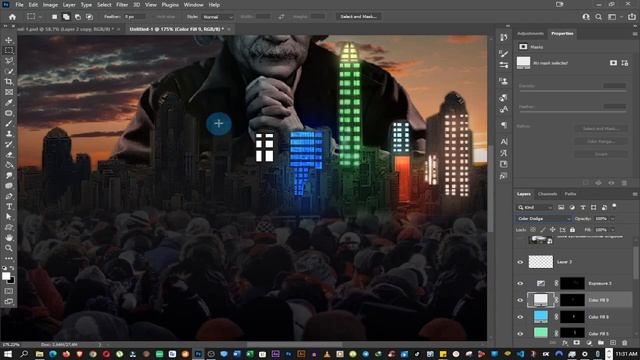Screen dimensions: 640x360
Task: Select the Hand tool
Action: coord(9,238)
